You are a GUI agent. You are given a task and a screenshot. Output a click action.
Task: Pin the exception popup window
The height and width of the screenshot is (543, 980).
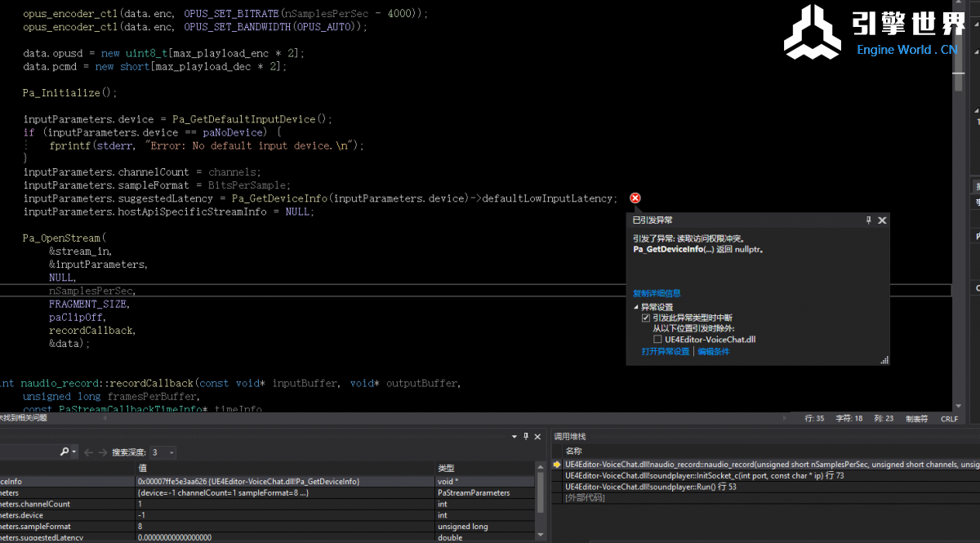pyautogui.click(x=869, y=220)
